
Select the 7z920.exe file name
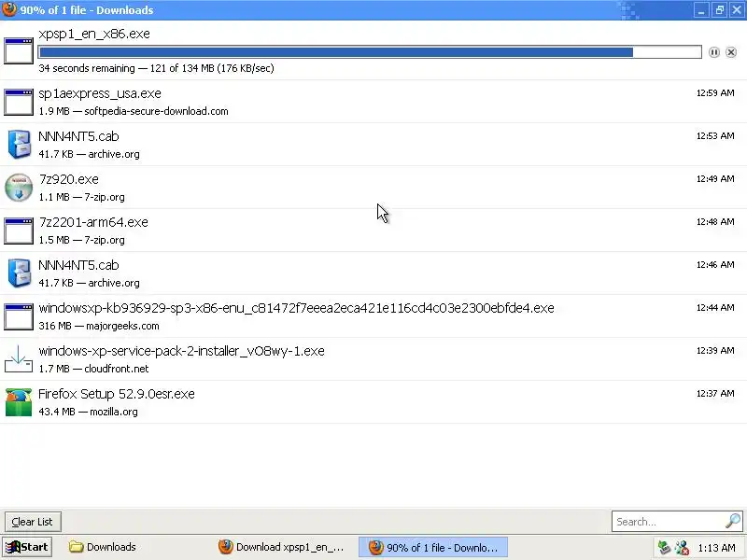click(x=68, y=179)
